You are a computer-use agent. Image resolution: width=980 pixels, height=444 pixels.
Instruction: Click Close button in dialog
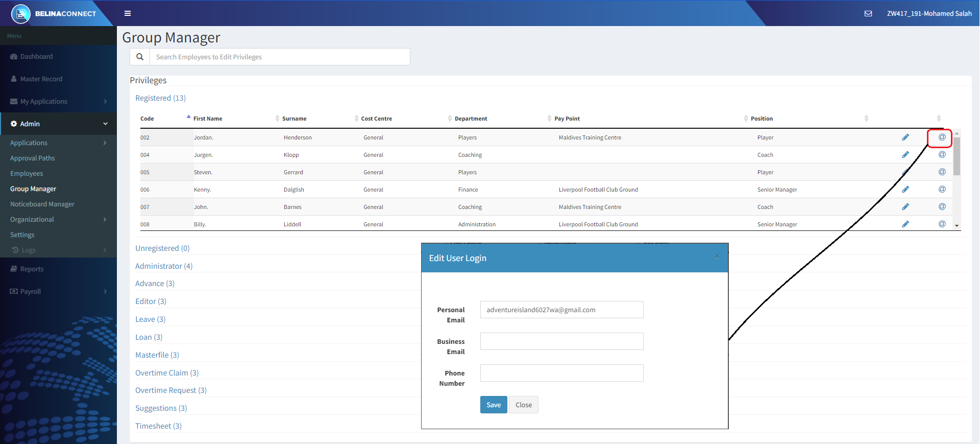[524, 405]
